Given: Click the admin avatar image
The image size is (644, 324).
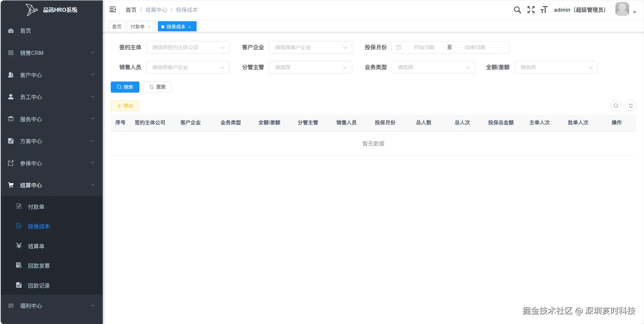Looking at the screenshot, I should click(622, 9).
